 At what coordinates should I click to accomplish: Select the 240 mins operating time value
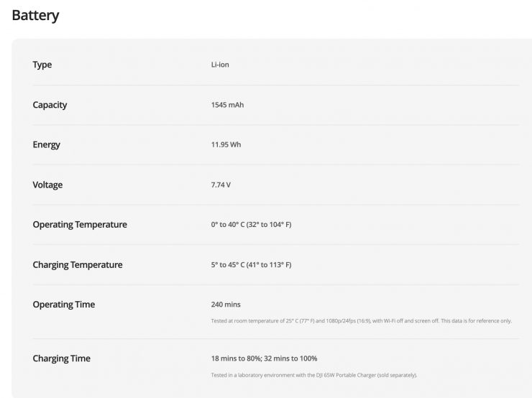226,305
